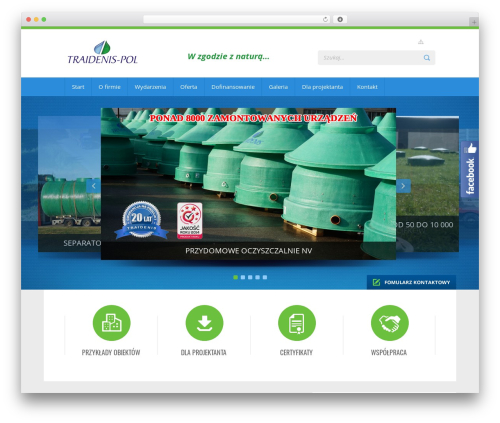This screenshot has width=500, height=423.
Task: Open the Galeria menu item
Action: click(x=278, y=87)
